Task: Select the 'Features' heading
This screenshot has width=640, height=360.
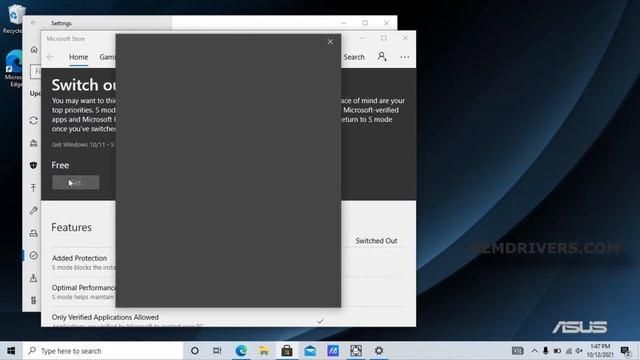Action: (x=71, y=227)
